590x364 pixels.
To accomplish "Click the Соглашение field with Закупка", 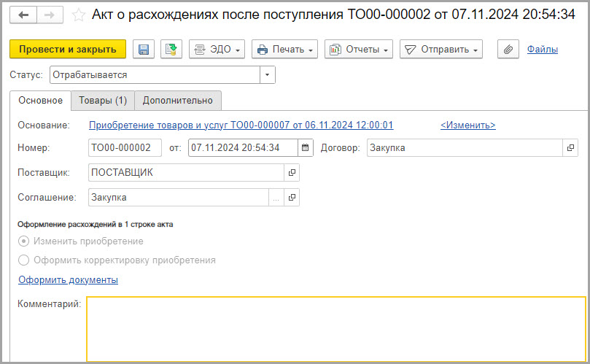I will (179, 197).
